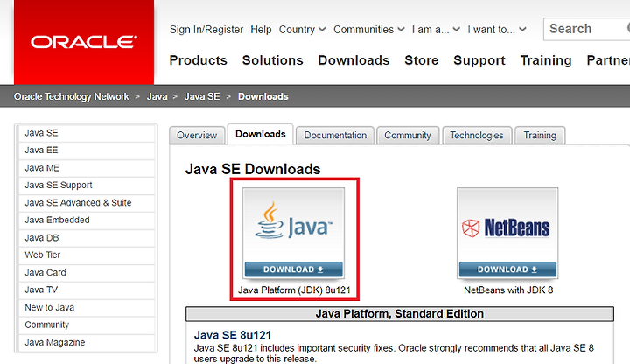Click the 'Java SE Downloads' heading
The height and width of the screenshot is (364, 630).
[253, 169]
